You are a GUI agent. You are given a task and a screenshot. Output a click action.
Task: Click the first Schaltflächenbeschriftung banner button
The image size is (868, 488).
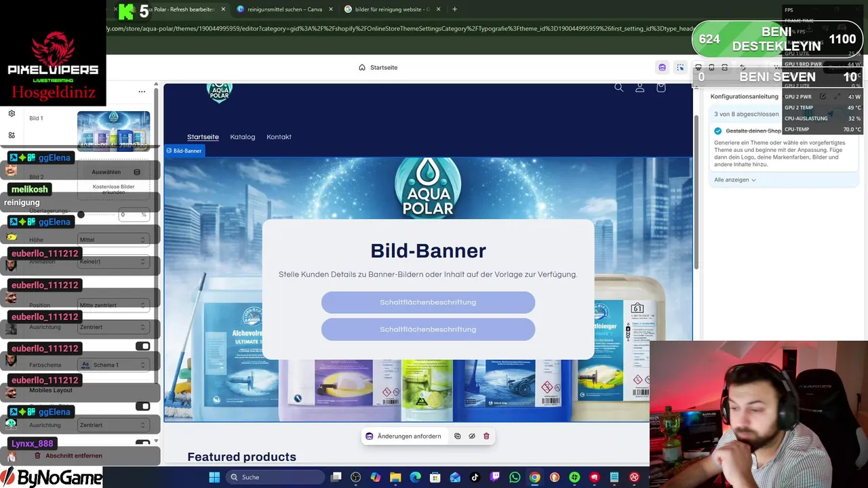coord(428,302)
